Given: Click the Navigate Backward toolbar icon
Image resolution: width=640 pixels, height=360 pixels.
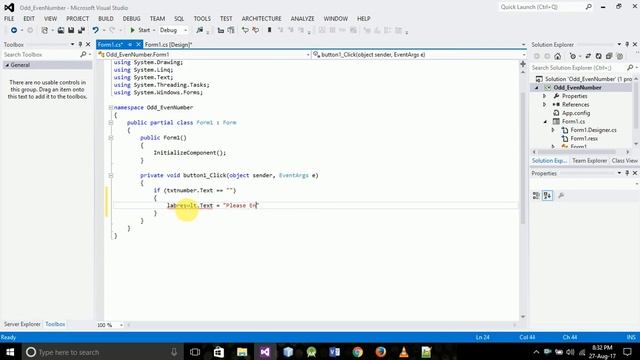Looking at the screenshot, I should [13, 30].
